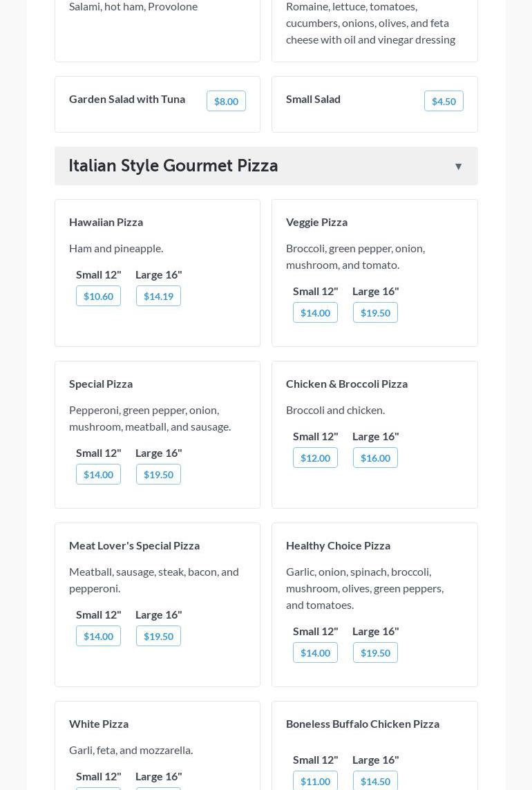Viewport: 532px width, 790px height.
Task: Open the White Pizza item title
Action: pyautogui.click(x=99, y=724)
